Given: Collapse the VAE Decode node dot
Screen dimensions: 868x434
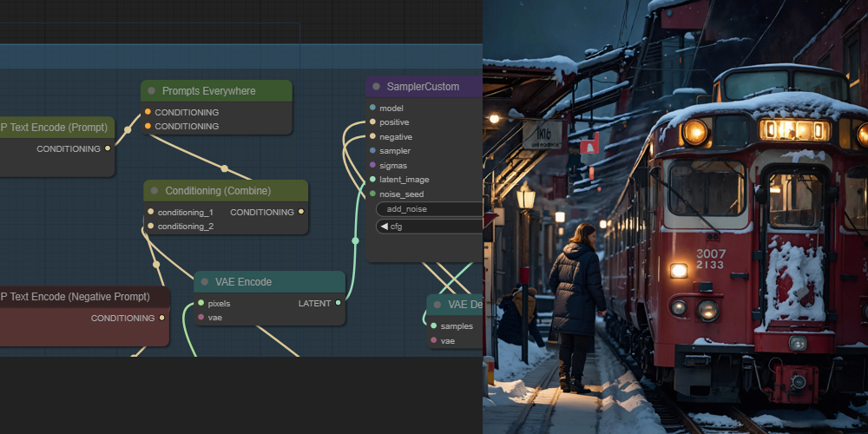Looking at the screenshot, I should coord(437,305).
